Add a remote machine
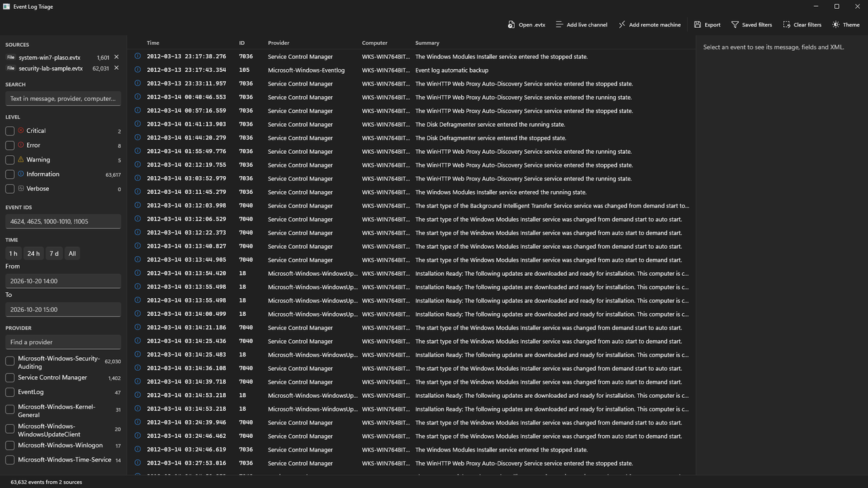Screen dimensions: 868x488 649,24
